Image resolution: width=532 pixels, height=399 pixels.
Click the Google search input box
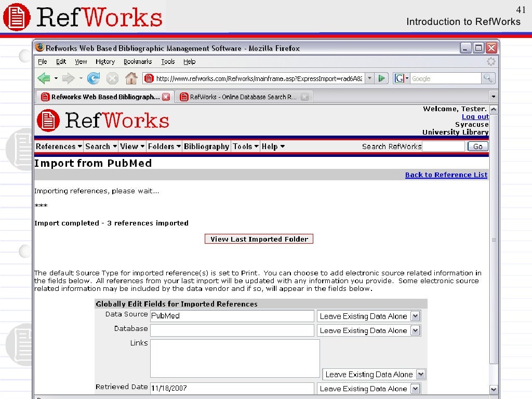point(445,78)
